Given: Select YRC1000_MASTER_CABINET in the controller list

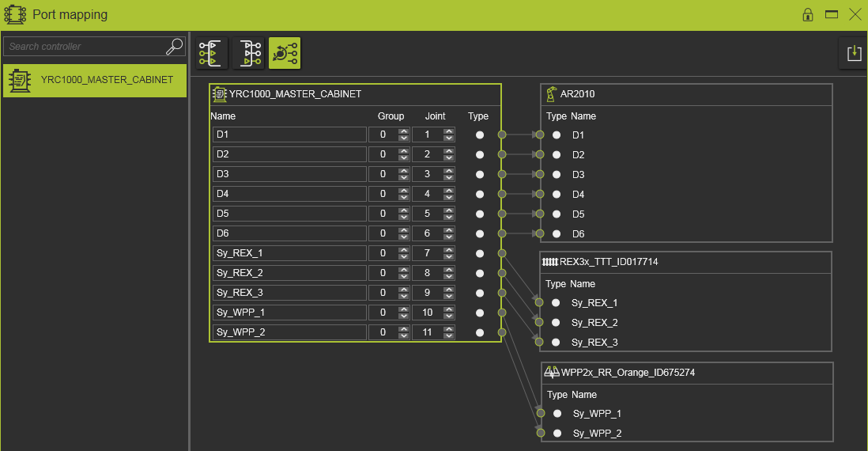Looking at the screenshot, I should point(94,80).
